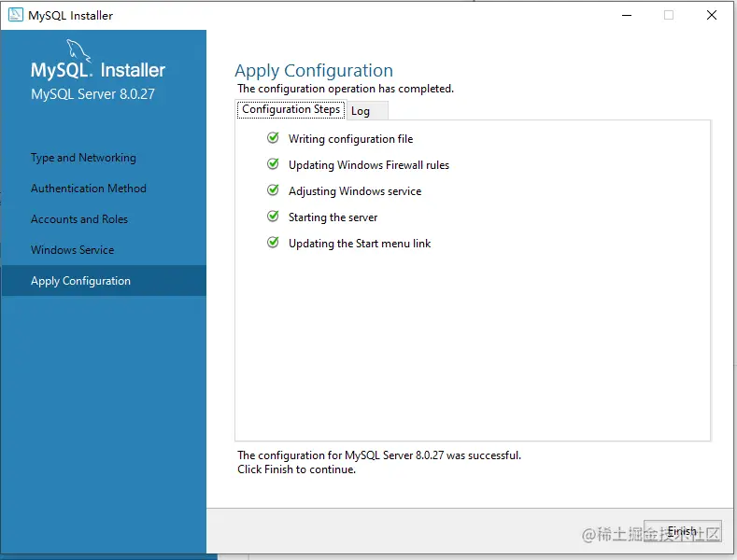Click green check beside Starting the server
This screenshot has width=737, height=560.
pyautogui.click(x=273, y=217)
